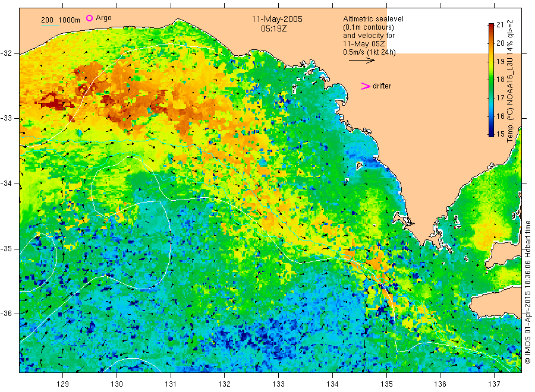Image resolution: width=535 pixels, height=392 pixels.
Task: Click the cyan depth contour legend line
Action: pyautogui.click(x=50, y=25)
